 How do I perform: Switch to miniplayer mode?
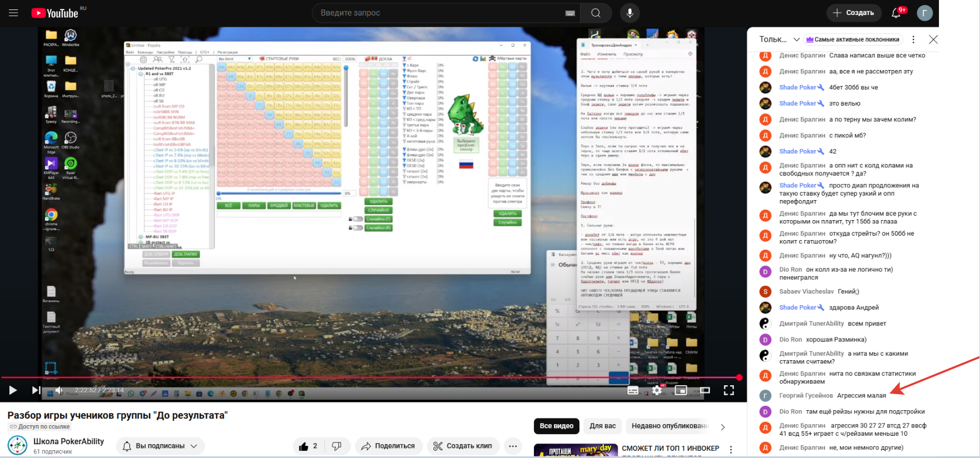tap(681, 390)
